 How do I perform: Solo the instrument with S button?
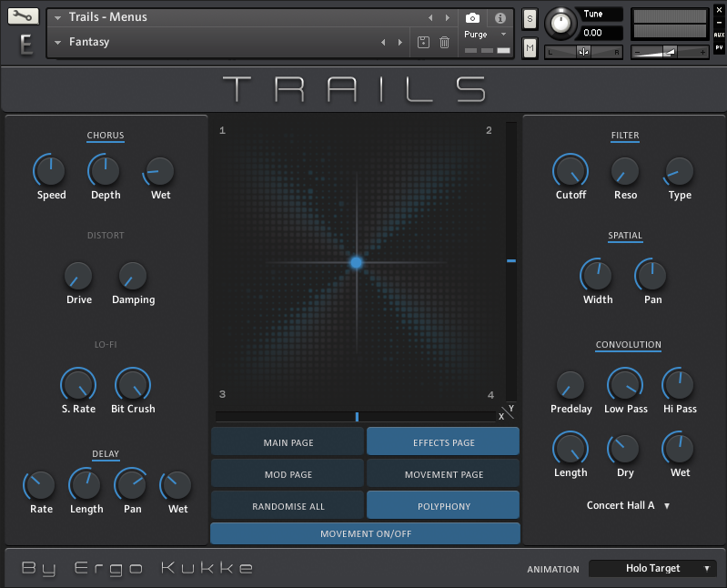530,18
